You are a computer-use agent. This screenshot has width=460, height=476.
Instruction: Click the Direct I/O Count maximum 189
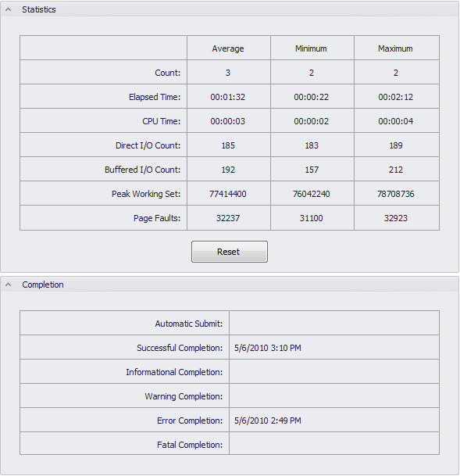(396, 145)
